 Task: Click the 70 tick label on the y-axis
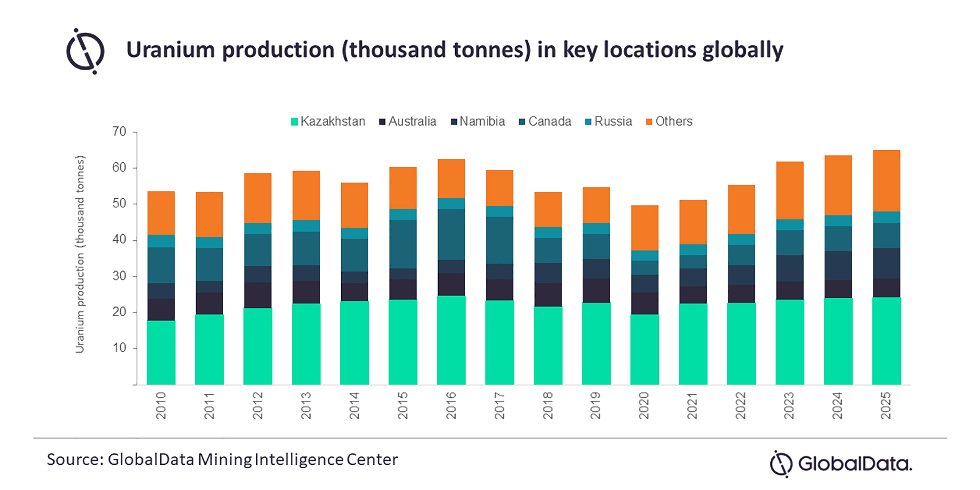tap(119, 132)
